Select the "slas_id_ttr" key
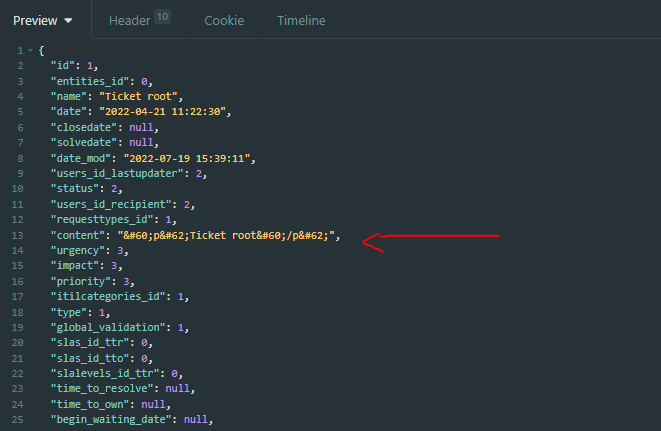The height and width of the screenshot is (431, 661). tap(90, 342)
